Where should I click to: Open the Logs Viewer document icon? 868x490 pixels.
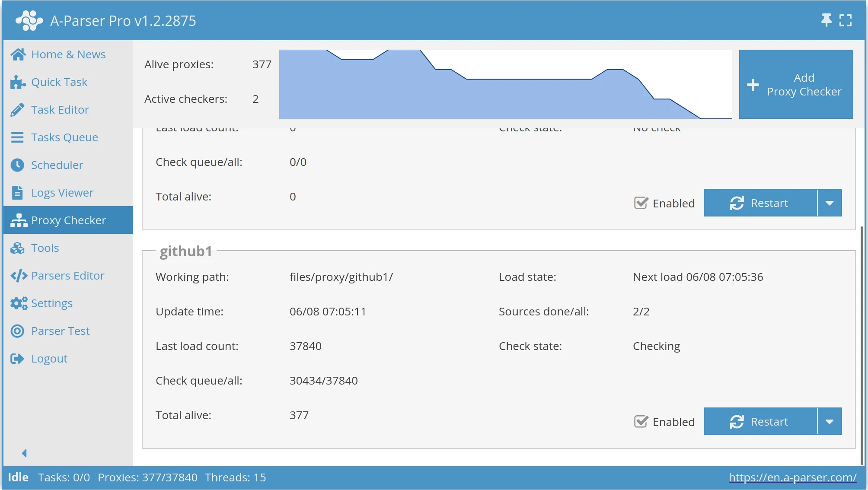coord(17,192)
